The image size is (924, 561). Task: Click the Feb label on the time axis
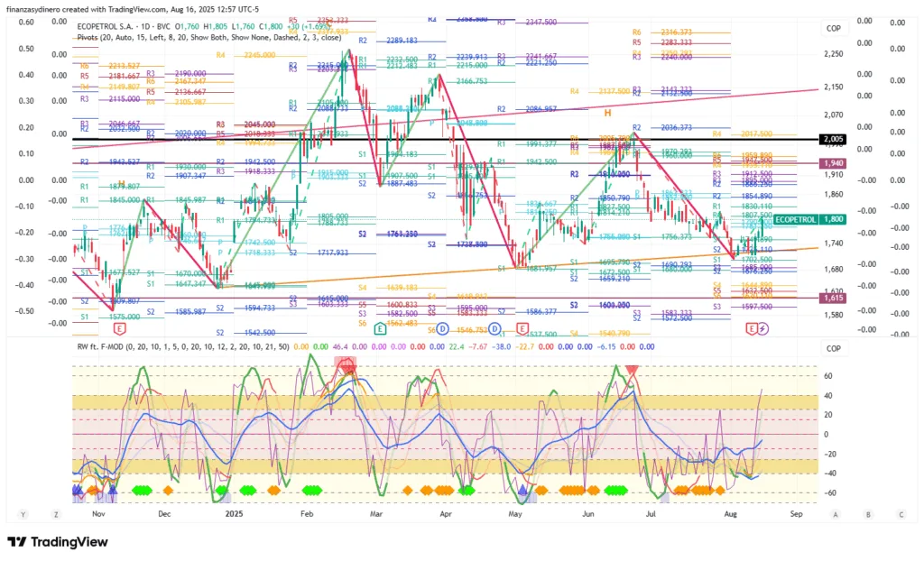point(307,514)
